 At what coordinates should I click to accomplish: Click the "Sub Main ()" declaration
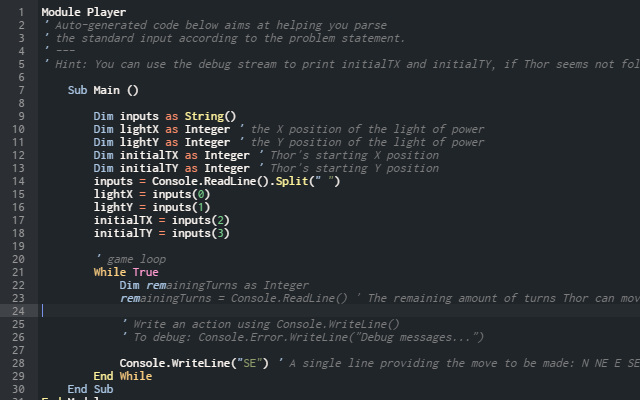tap(103, 90)
